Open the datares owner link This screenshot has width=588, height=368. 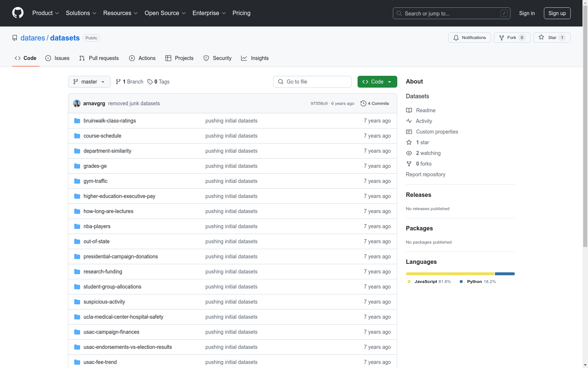(x=33, y=38)
